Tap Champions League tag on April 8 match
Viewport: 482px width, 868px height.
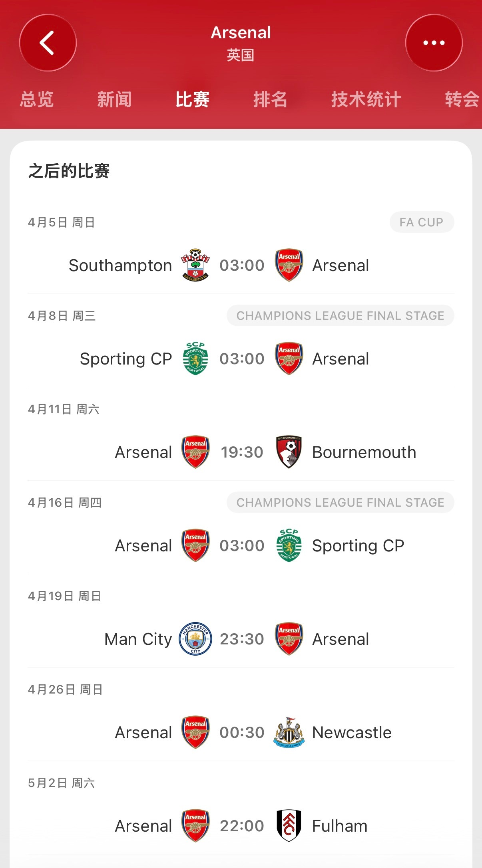(340, 315)
